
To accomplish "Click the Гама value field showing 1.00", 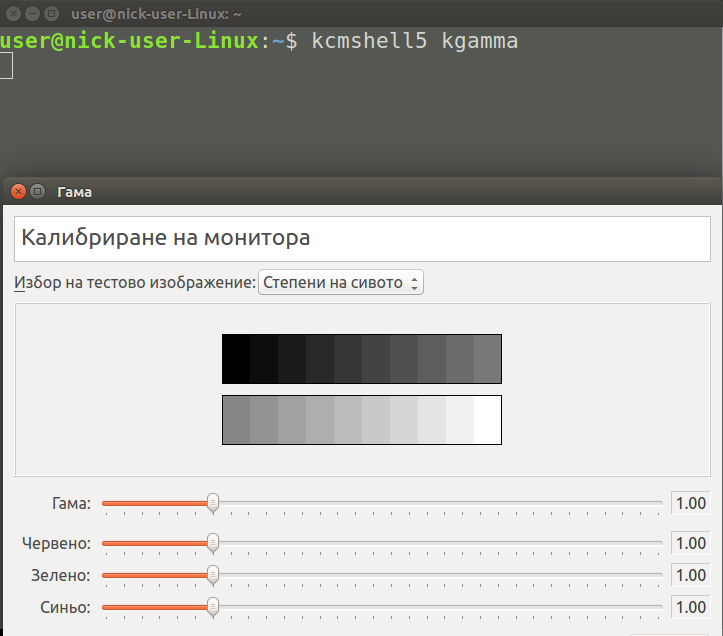I will (x=690, y=503).
